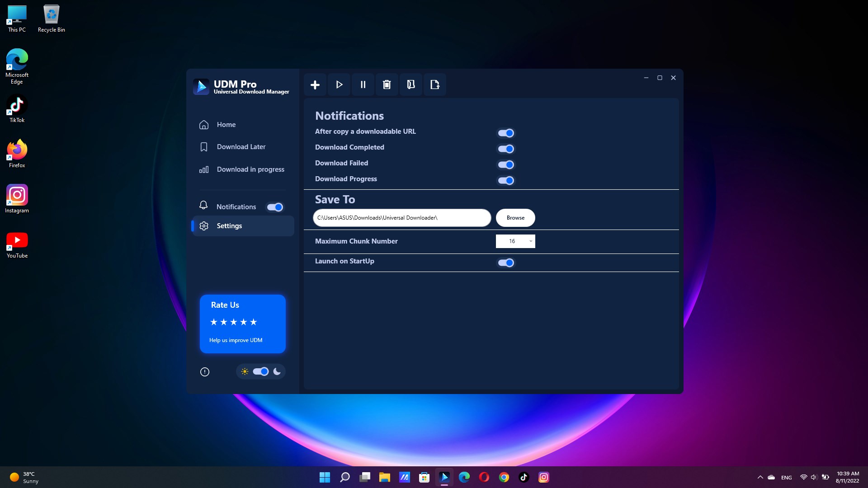Select Settings in the sidebar
This screenshot has width=868, height=488.
coord(243,226)
